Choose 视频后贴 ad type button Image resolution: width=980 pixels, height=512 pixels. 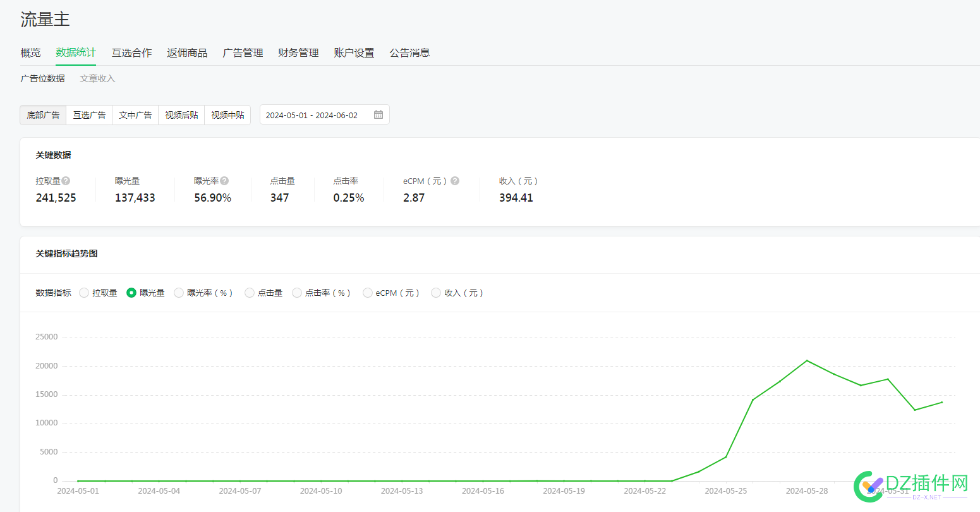tap(181, 115)
